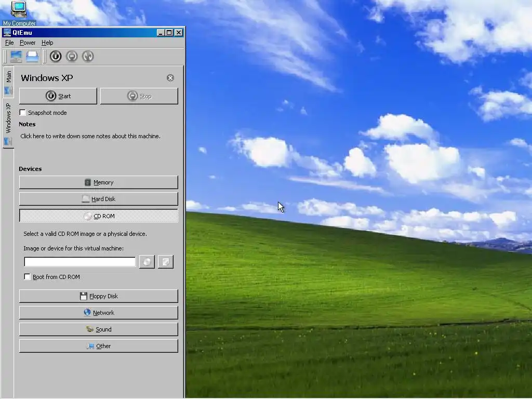Minimize the QtEmu window
Image resolution: width=532 pixels, height=399 pixels.
click(161, 33)
